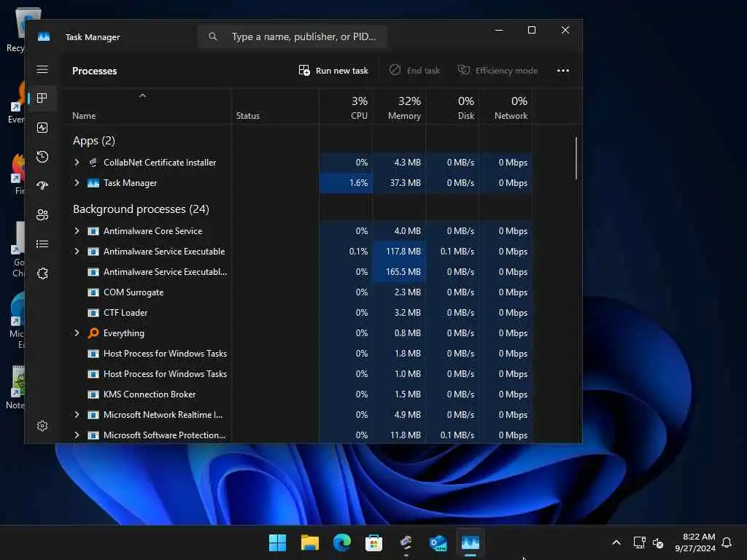
Task: Click the CTF Loader process icon
Action: 93,313
